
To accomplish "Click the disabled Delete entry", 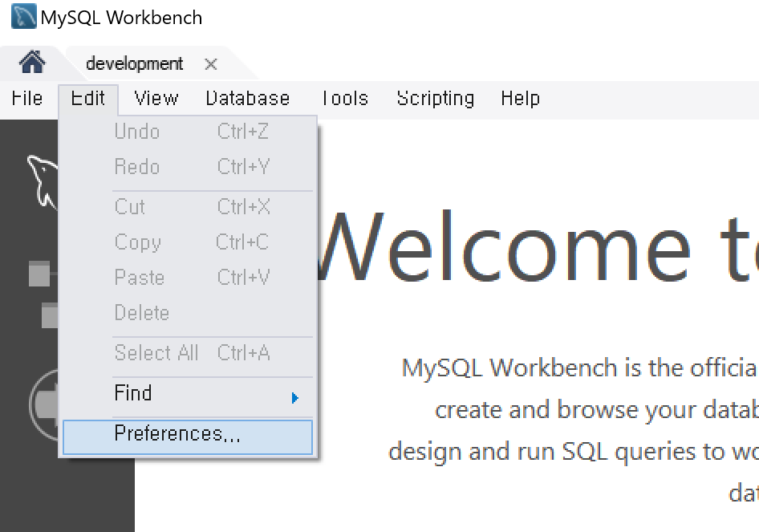I will tap(188, 313).
